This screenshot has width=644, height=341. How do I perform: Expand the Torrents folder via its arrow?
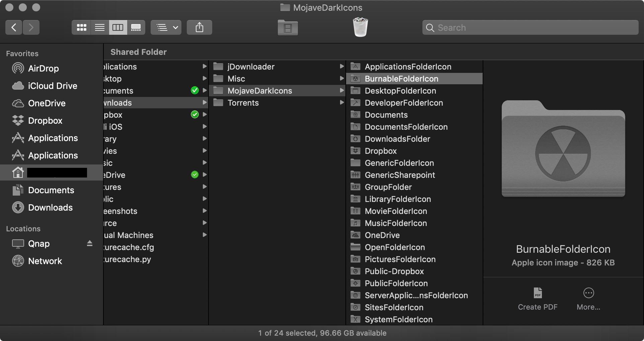point(341,103)
